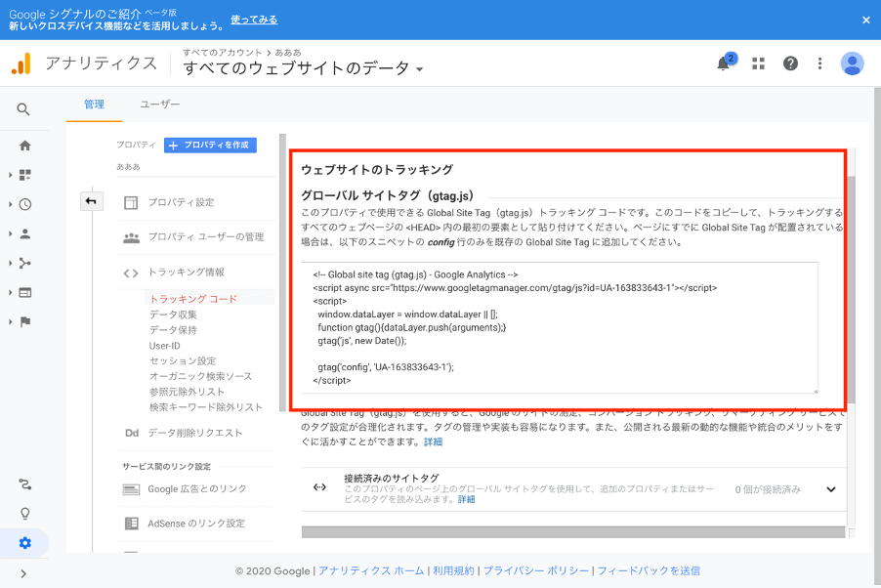Click the プロパティを作成 button
Viewport: 881px width, 588px height.
(x=210, y=145)
